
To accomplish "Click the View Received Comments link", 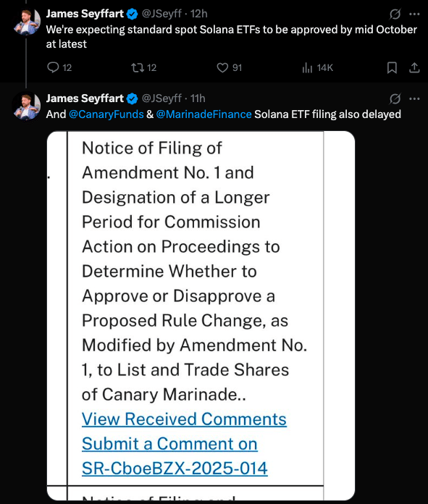I will [x=184, y=419].
